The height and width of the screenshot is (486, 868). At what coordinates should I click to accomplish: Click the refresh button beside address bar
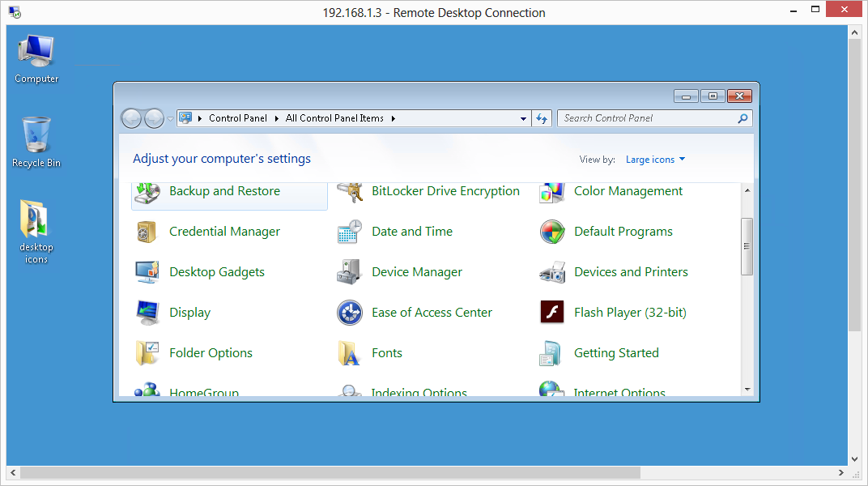pos(542,118)
